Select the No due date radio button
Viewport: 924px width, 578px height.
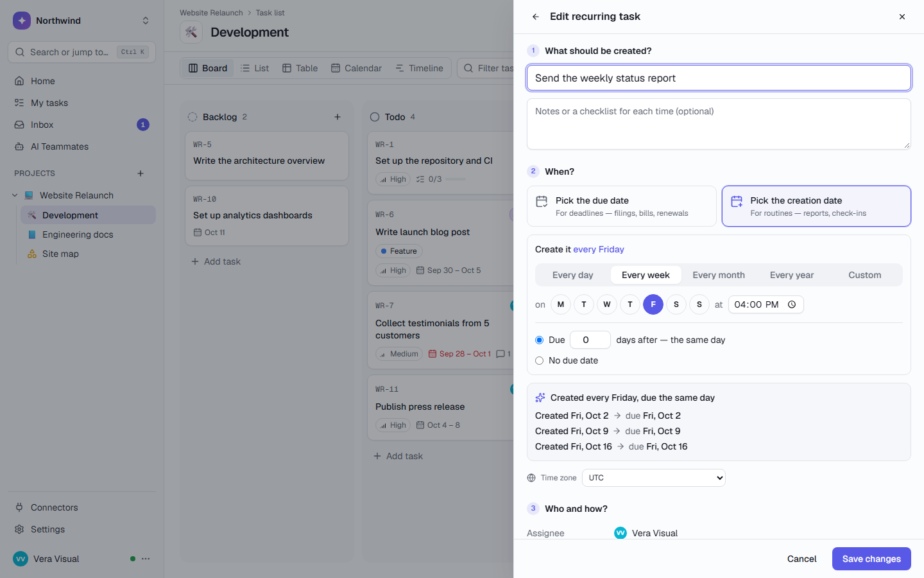tap(540, 360)
